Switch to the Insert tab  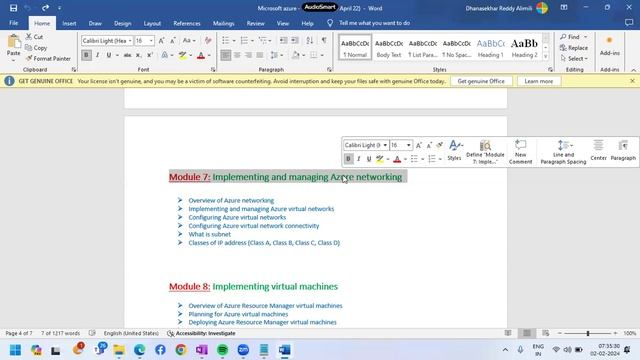[x=69, y=23]
